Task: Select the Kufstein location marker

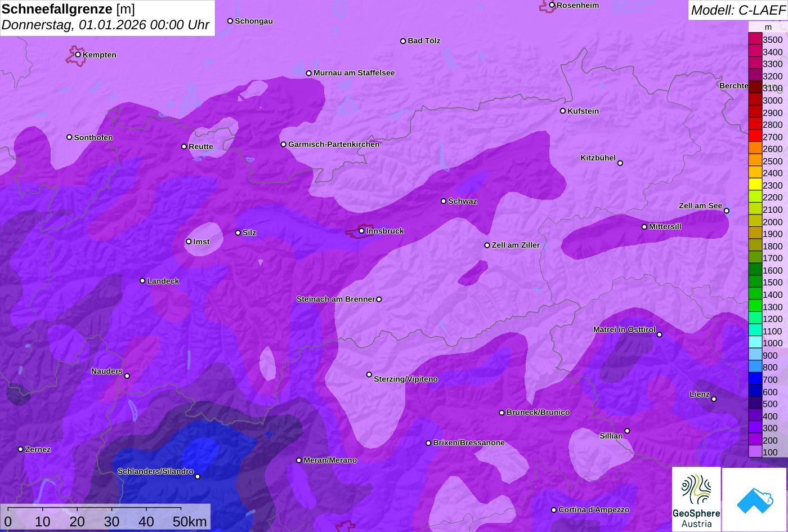Action: coord(562,111)
